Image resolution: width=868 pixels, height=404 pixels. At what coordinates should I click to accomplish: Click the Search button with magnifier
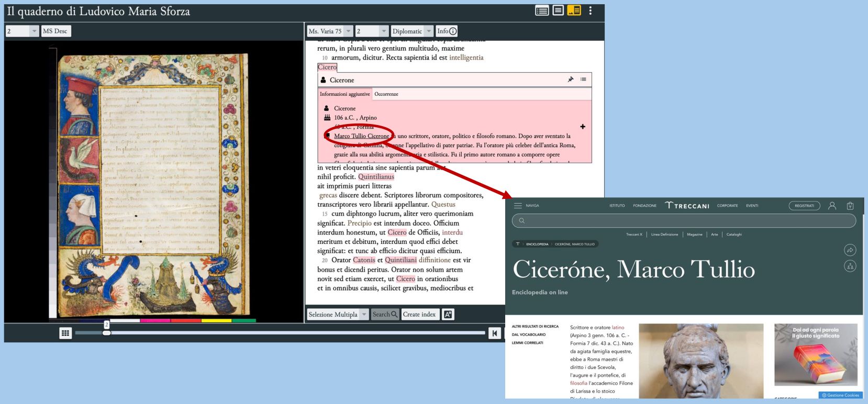pos(385,315)
